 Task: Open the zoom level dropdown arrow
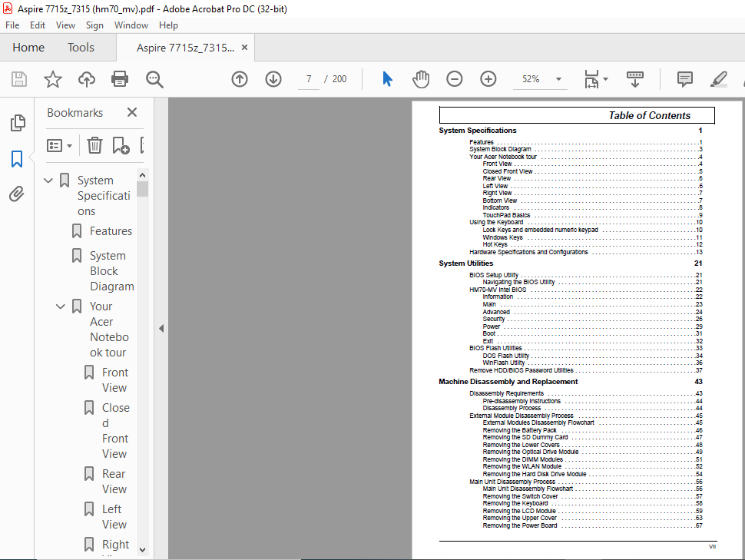click(559, 79)
